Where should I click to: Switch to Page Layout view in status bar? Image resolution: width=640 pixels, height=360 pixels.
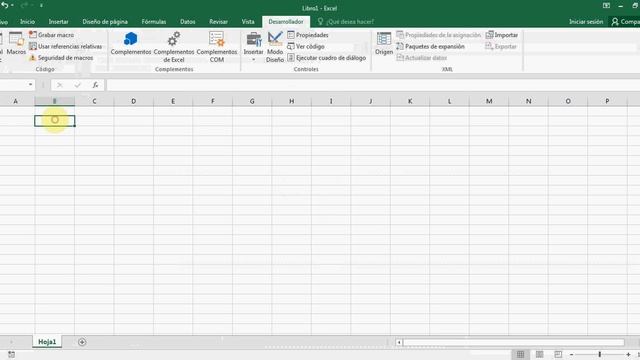click(539, 354)
